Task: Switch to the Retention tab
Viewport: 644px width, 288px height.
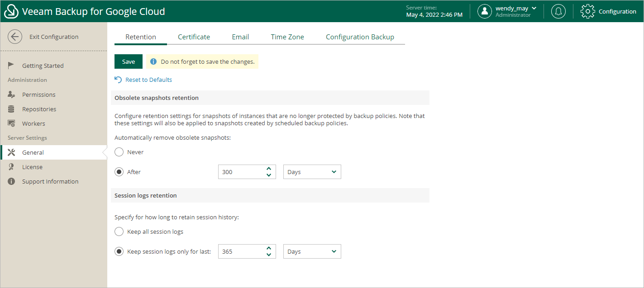Action: pos(141,37)
